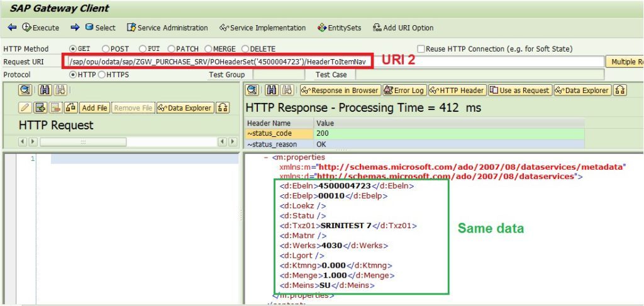Click Add URI Option
The image size is (644, 306).
click(x=403, y=28)
